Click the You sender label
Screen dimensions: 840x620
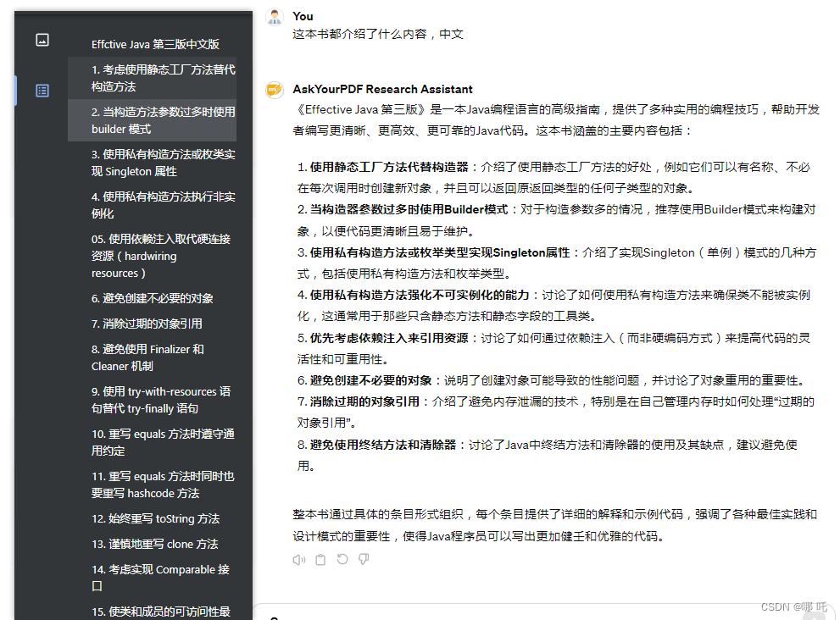click(x=303, y=17)
